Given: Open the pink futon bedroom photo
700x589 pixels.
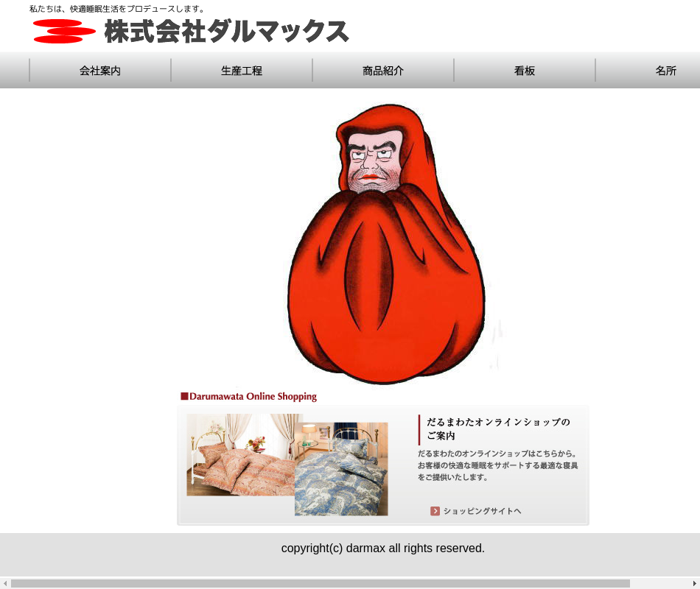Looking at the screenshot, I should (239, 454).
